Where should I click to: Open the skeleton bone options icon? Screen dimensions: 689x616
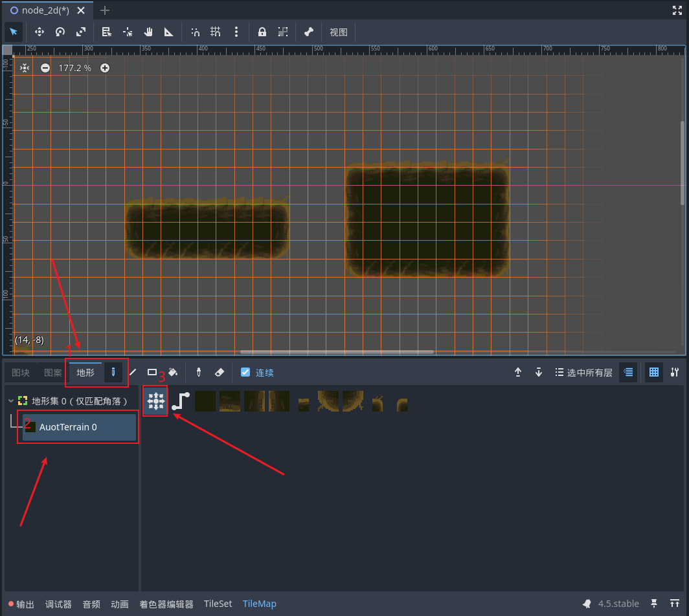(309, 32)
